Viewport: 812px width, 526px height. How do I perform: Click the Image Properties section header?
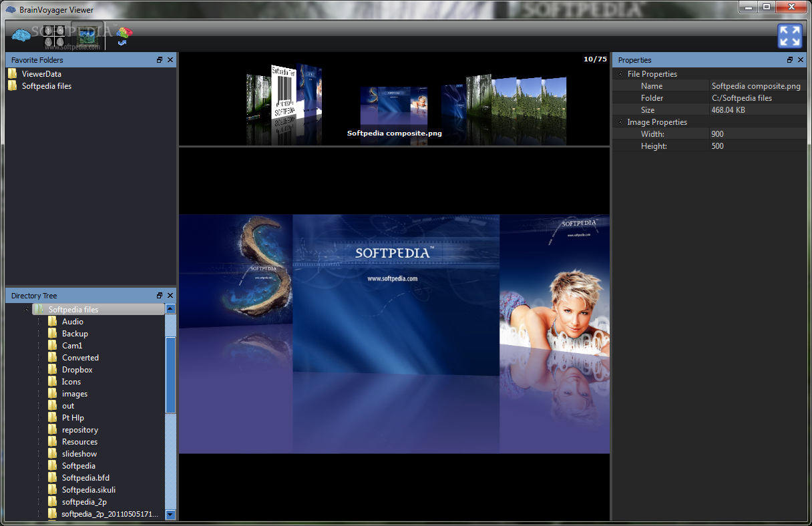click(657, 122)
